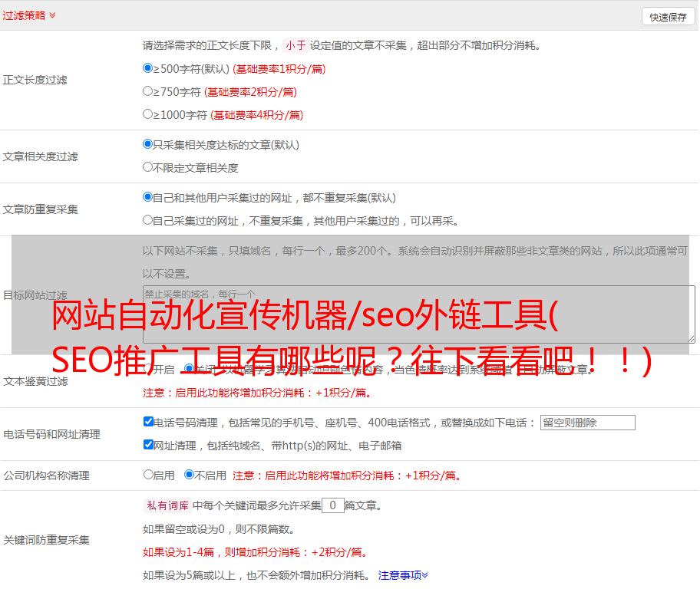Click the 私有词库 tag label
Screen dimensions: 700x589
[x=166, y=505]
